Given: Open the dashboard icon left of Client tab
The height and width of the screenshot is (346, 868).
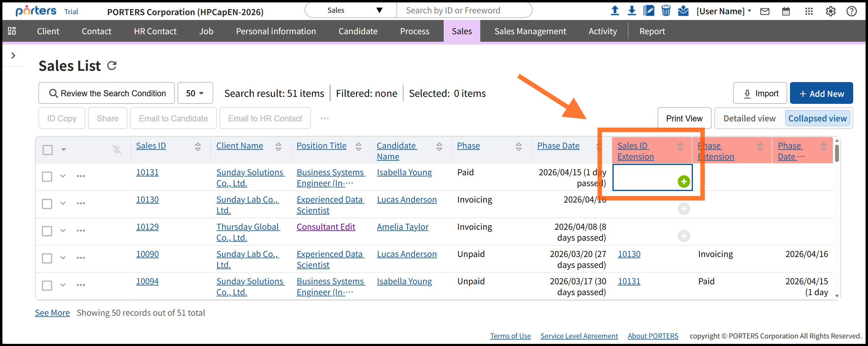Looking at the screenshot, I should click(12, 31).
